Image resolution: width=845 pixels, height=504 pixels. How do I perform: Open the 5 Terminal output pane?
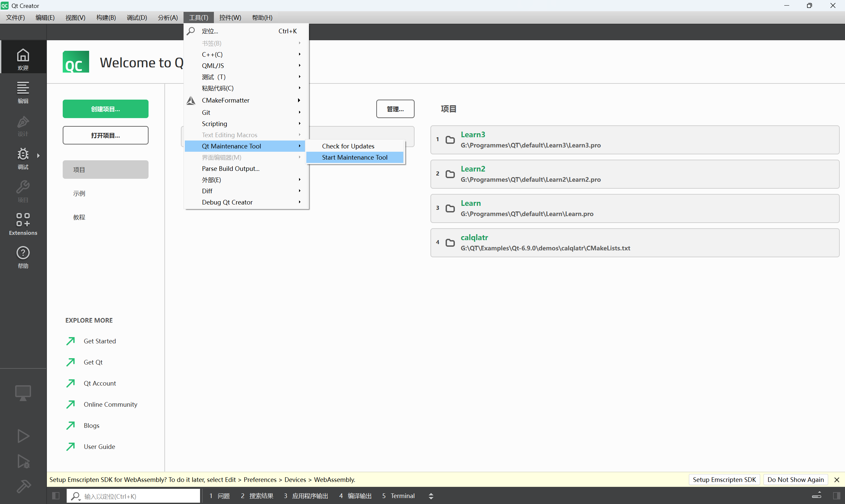point(398,496)
